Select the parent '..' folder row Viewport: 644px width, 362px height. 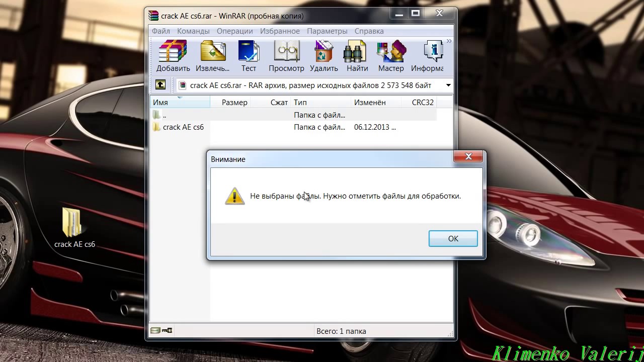(293, 115)
